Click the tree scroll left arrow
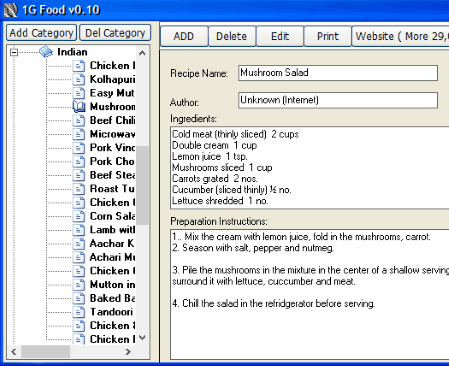This screenshot has height=366, width=449. coord(14,352)
